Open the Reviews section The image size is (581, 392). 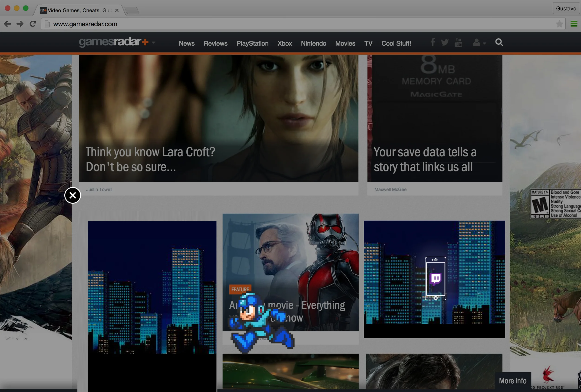215,43
